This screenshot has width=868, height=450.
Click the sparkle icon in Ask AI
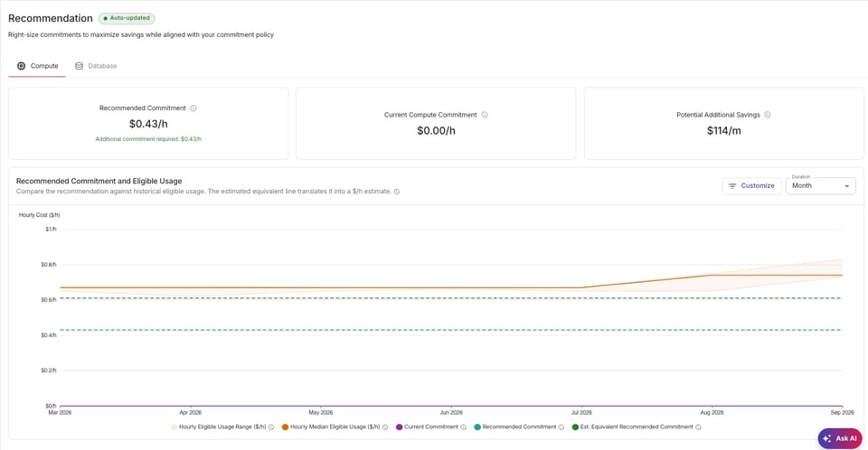coord(827,438)
